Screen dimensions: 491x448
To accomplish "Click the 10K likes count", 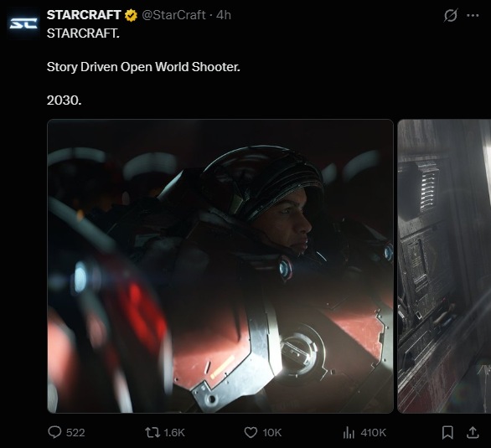I will (x=272, y=433).
